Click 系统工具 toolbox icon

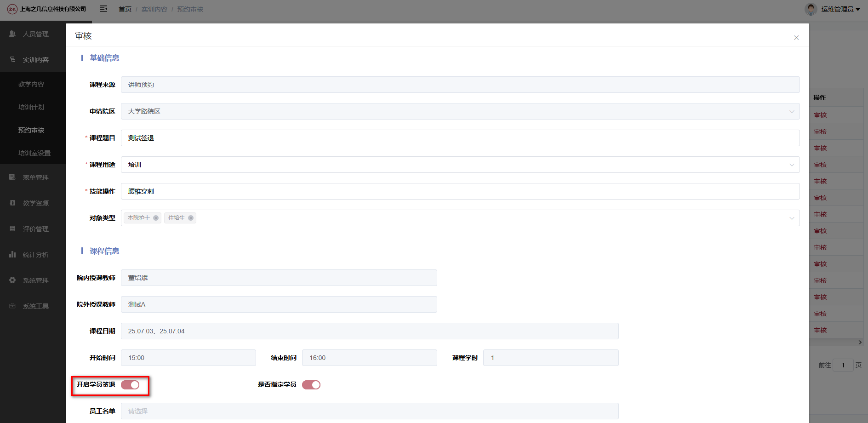[x=12, y=306]
